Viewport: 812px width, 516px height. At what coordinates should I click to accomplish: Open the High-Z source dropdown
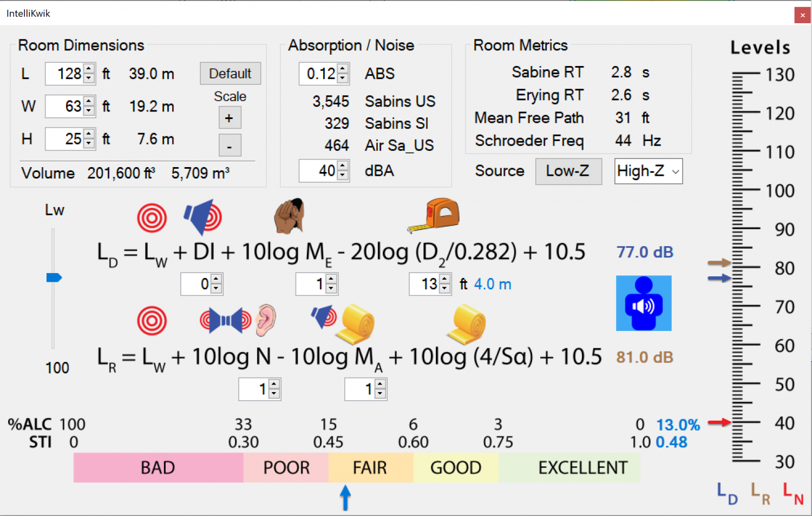point(648,171)
